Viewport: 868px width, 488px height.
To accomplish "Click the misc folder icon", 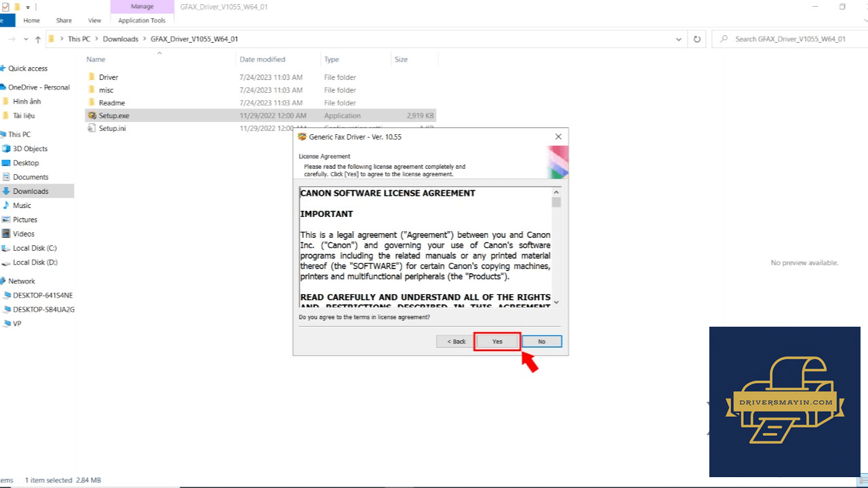I will tap(92, 90).
